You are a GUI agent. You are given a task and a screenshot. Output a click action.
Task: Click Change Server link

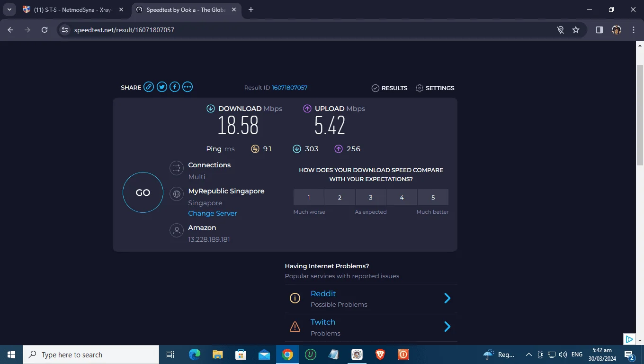213,213
